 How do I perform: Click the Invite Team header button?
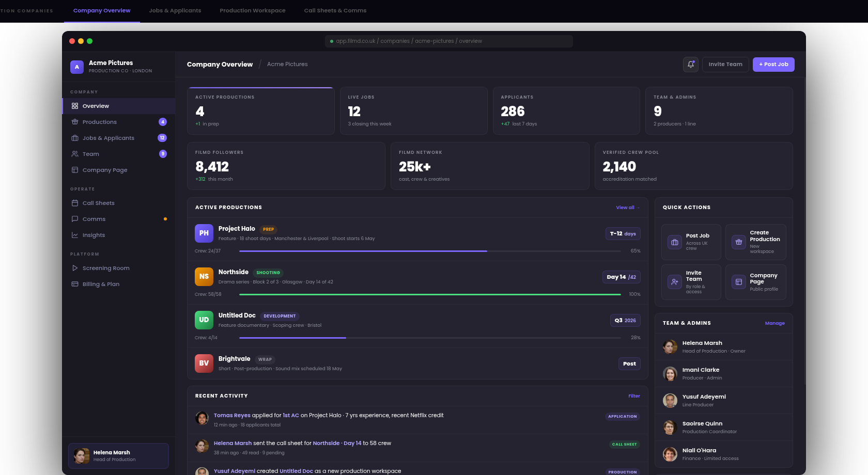pyautogui.click(x=725, y=65)
